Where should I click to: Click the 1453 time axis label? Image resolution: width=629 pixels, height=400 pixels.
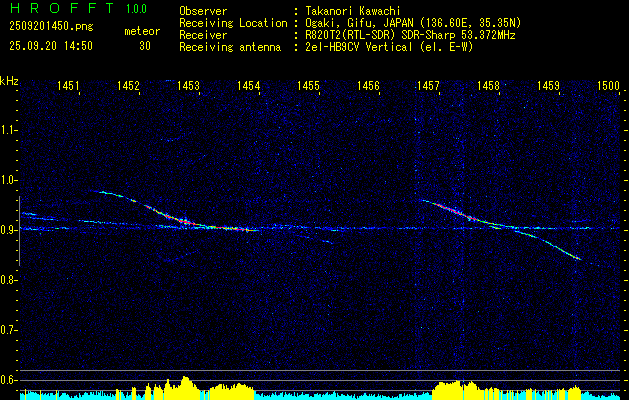tap(188, 85)
